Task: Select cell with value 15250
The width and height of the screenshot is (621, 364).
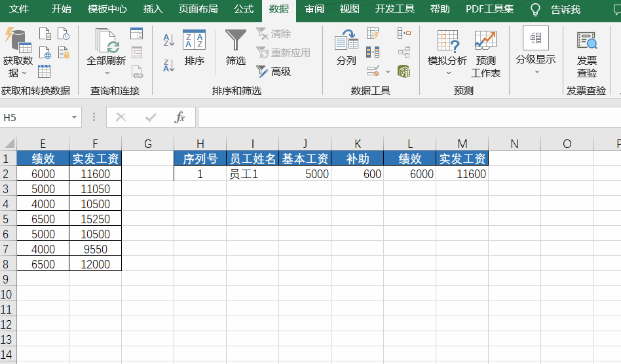Action: 95,219
